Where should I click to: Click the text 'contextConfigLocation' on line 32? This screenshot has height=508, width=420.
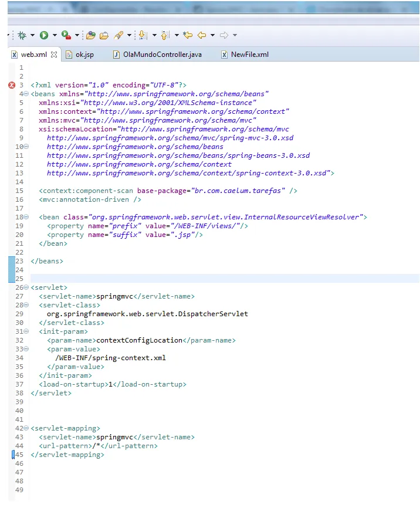click(140, 340)
